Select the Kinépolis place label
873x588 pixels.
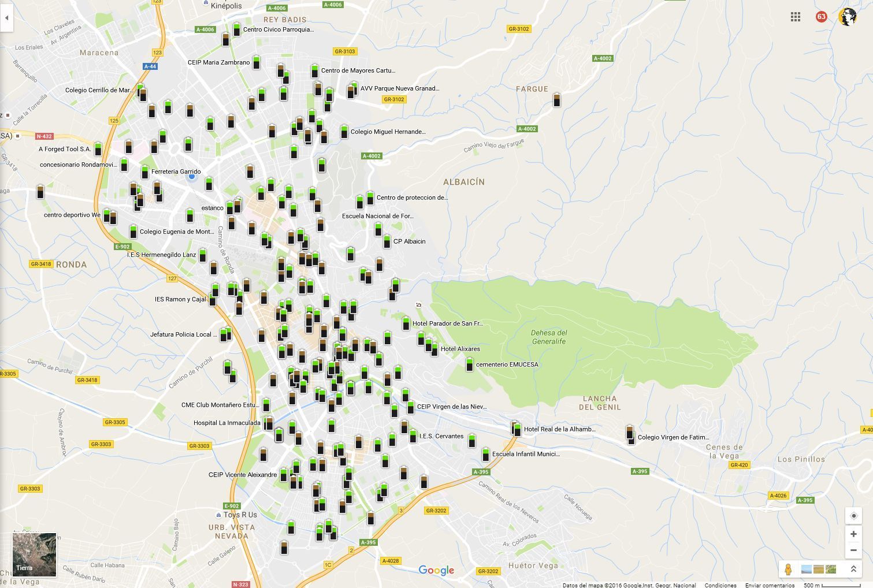coord(226,6)
